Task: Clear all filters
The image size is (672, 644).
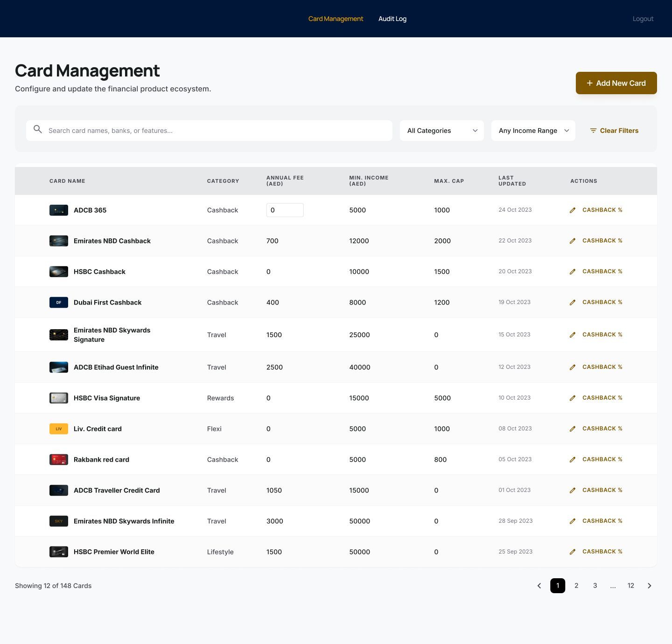Action: point(614,131)
